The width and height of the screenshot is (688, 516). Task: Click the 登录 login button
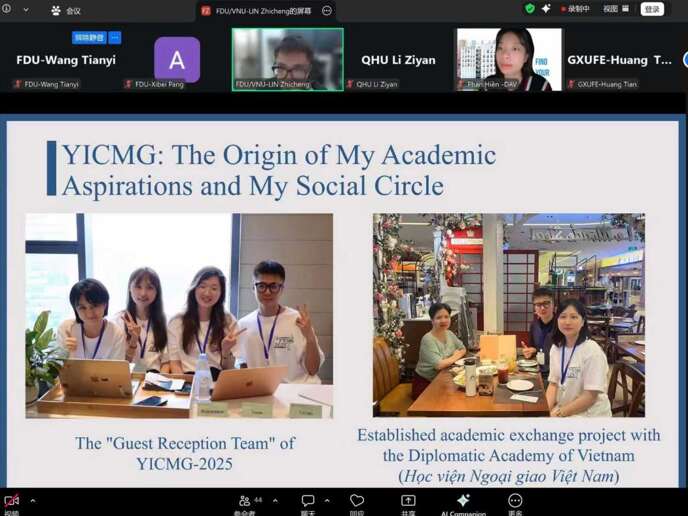click(x=652, y=9)
